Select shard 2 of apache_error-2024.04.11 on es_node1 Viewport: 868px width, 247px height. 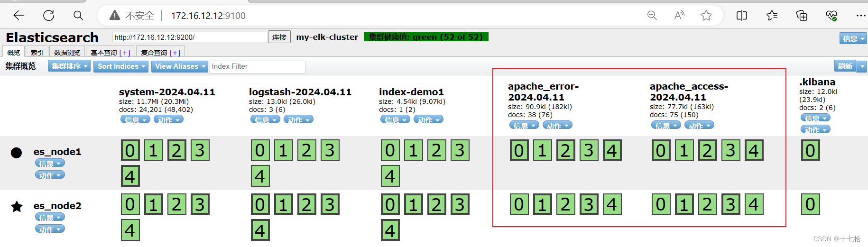565,150
